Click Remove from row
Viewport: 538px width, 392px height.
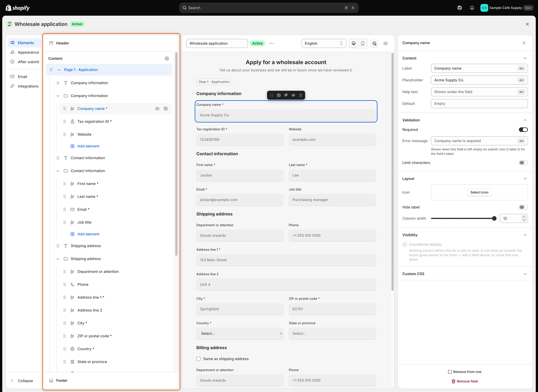(465, 372)
